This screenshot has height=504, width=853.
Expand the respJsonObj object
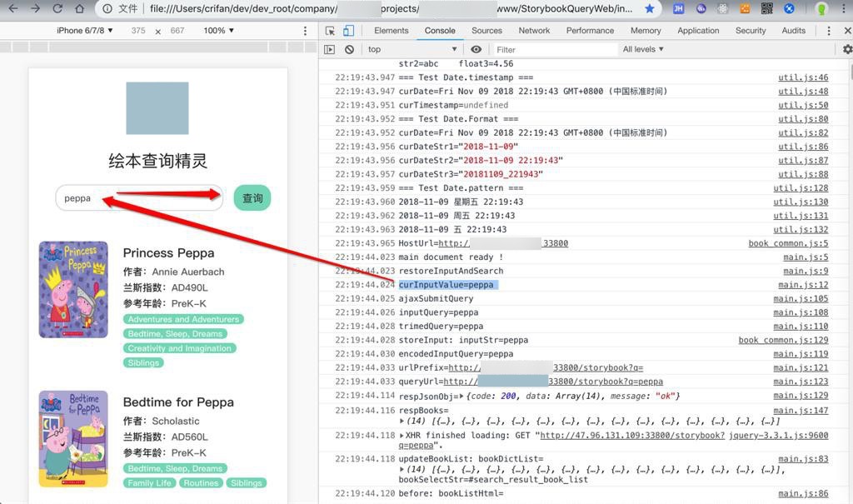point(461,397)
